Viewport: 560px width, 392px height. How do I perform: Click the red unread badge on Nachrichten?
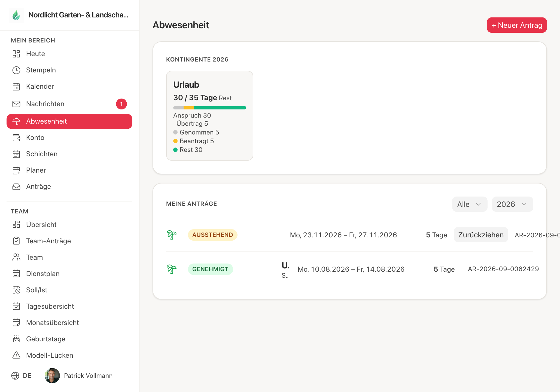point(121,104)
